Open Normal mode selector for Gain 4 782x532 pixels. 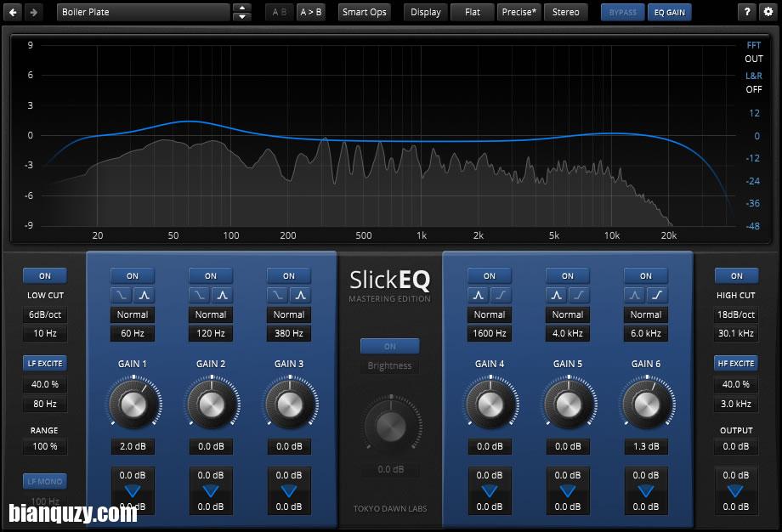(490, 314)
